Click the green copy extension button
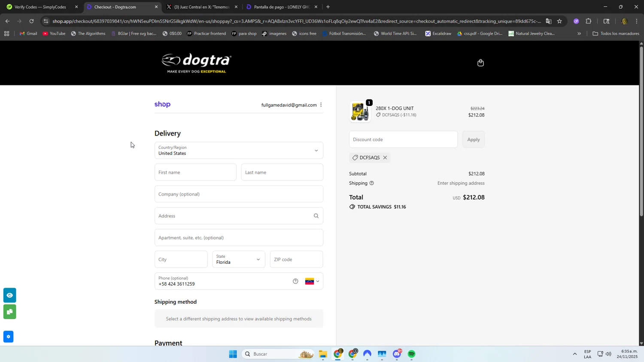Screen dimensions: 644x362 [x=10, y=312]
